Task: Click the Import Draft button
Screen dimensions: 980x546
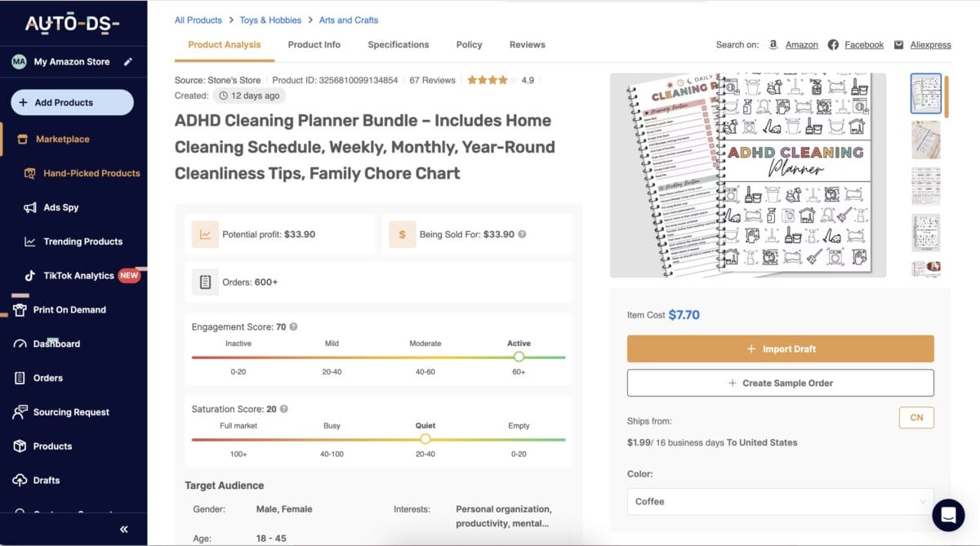Action: click(779, 348)
